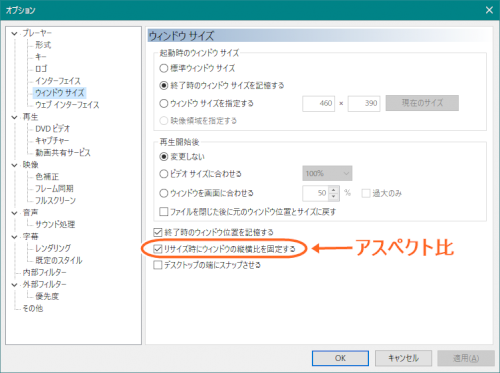Screen dimensions: 500x373
Task: Open 内部フィルター settings page
Action: (44, 272)
